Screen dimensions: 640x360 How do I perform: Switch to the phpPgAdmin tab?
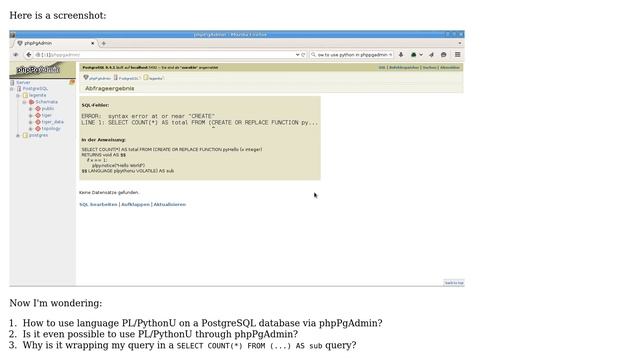pyautogui.click(x=56, y=43)
